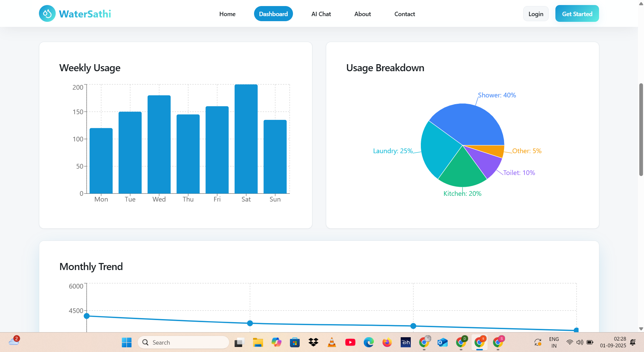
Task: Launch VLC media player from the taskbar
Action: pyautogui.click(x=332, y=342)
